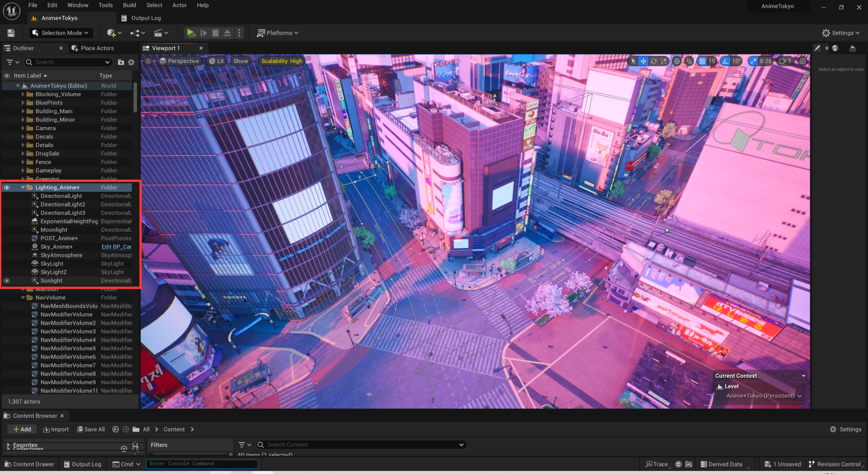Open the Build menu

(x=129, y=5)
